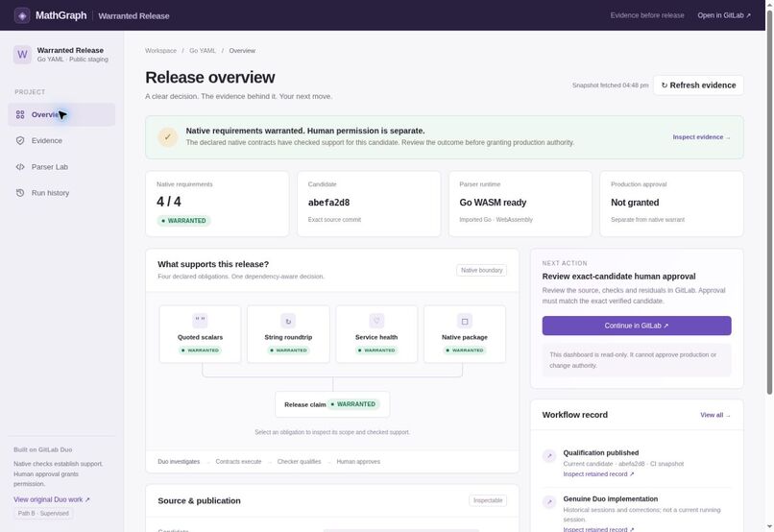The width and height of the screenshot is (774, 532).
Task: Click the Native package box icon
Action: coord(465,321)
